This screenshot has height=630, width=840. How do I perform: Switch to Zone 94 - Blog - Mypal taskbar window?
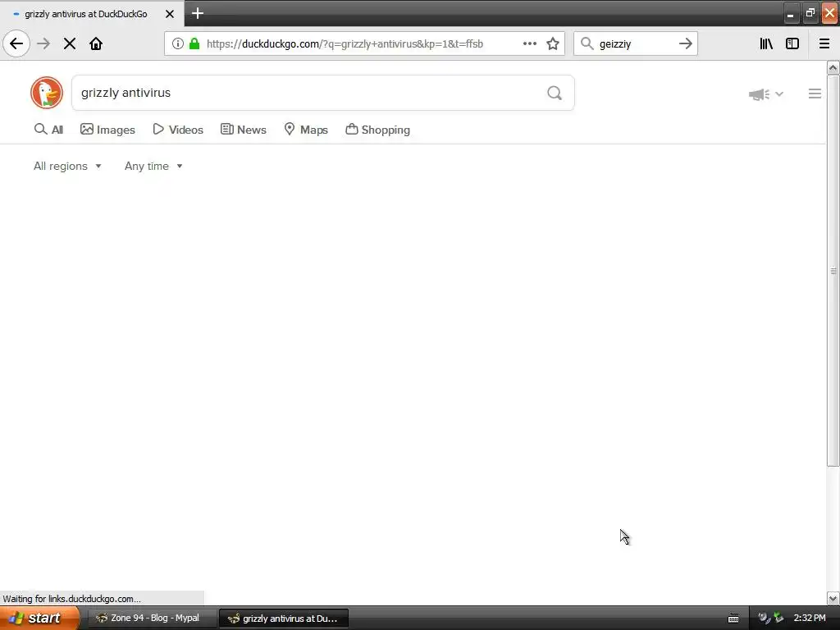click(x=151, y=619)
